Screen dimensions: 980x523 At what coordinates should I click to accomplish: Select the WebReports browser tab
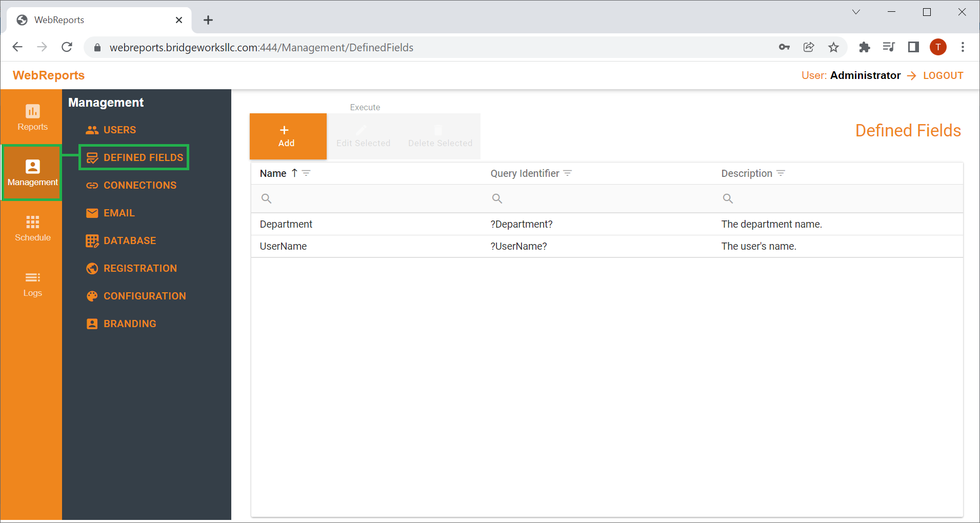(x=99, y=20)
